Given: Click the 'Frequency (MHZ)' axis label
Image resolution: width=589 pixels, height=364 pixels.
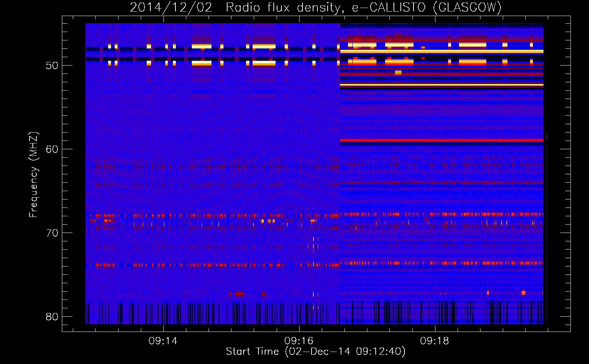Looking at the screenshot, I should coord(33,174).
